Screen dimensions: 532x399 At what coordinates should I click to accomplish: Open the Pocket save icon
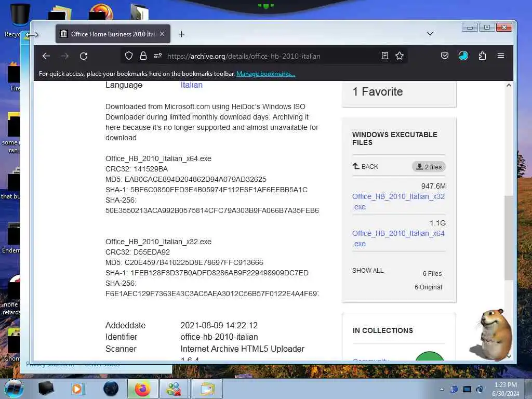coord(445,56)
